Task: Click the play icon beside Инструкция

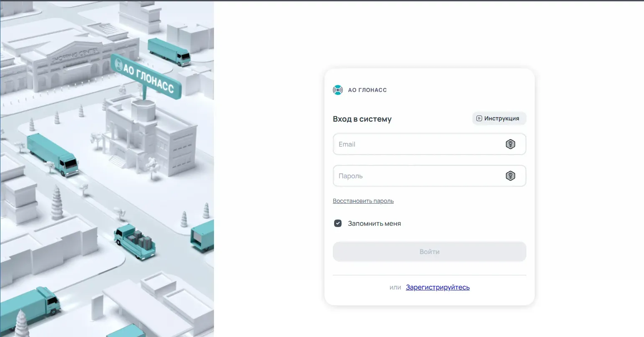Action: 479,118
